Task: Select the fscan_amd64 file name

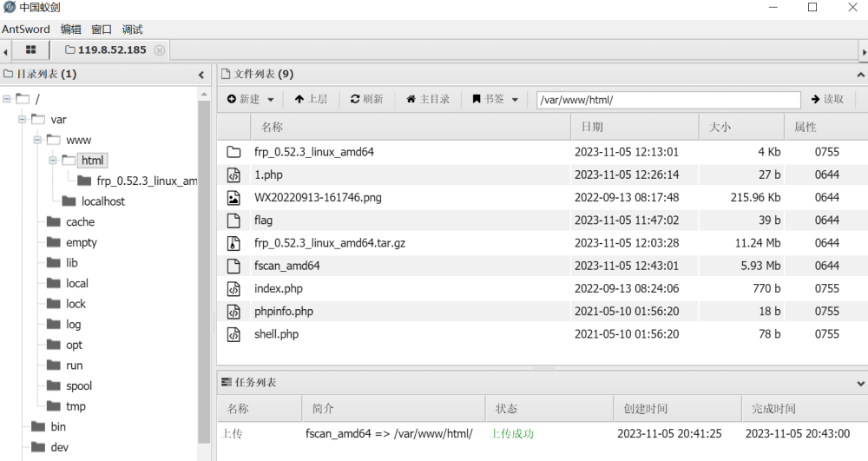Action: click(286, 266)
